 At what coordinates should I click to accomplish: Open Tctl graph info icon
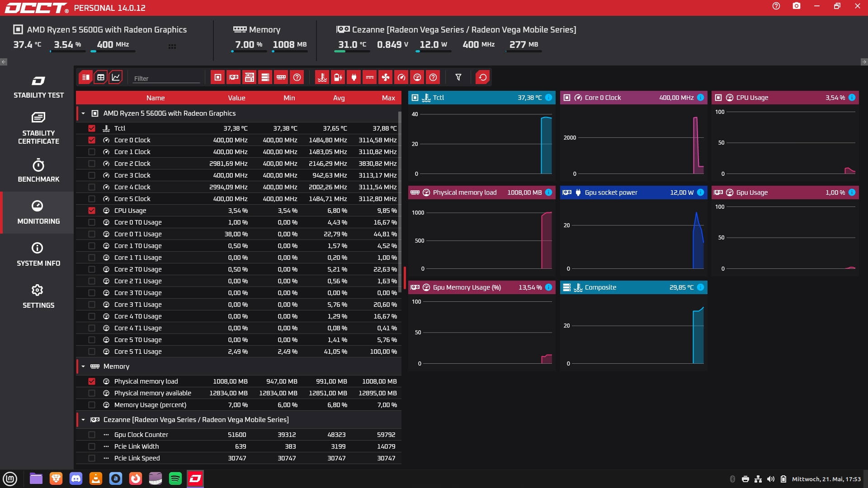[x=548, y=98]
